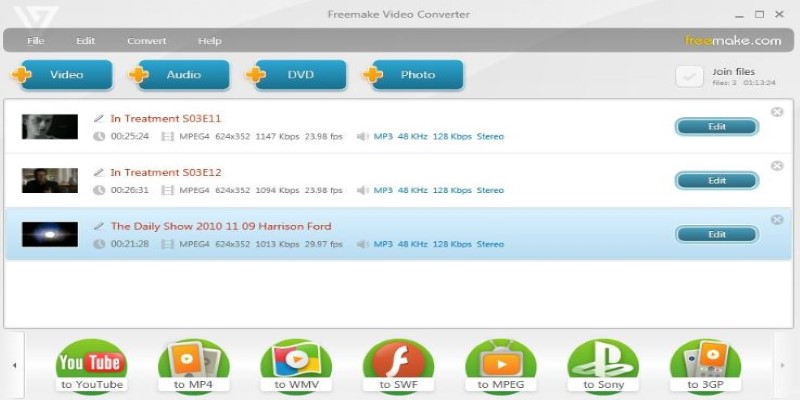Open audio settings for In Treatment S03E11

(x=439, y=136)
